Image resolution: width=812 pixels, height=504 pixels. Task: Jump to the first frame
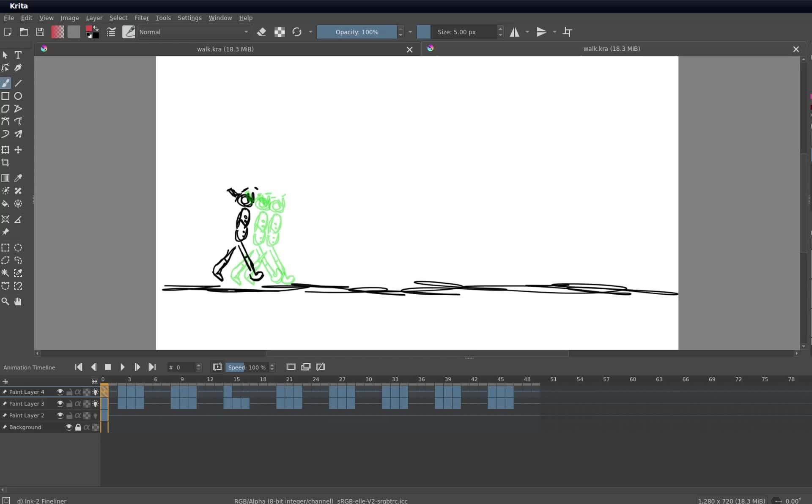(79, 367)
